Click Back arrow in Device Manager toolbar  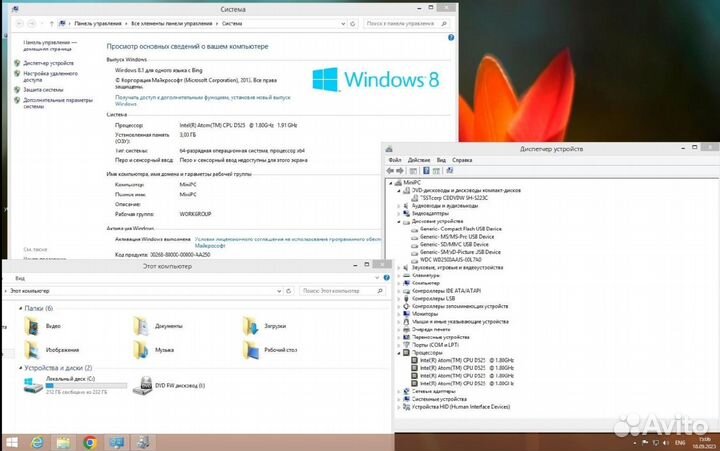pos(390,170)
